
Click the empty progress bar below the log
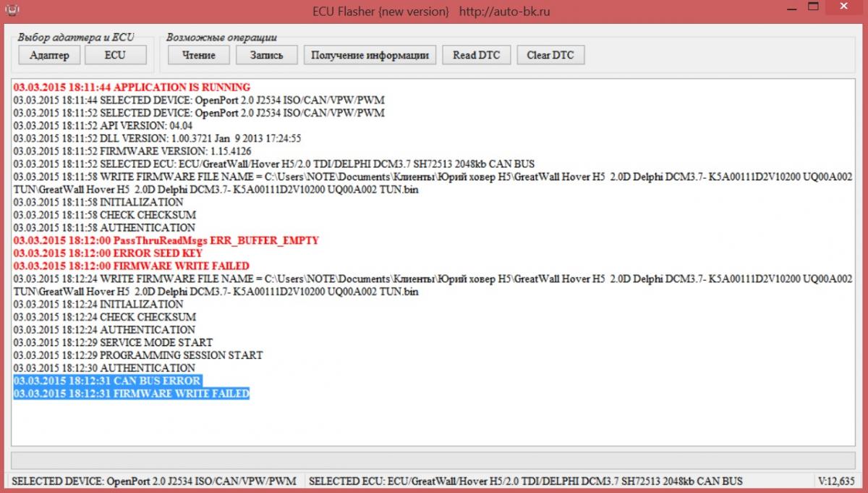pos(433,460)
